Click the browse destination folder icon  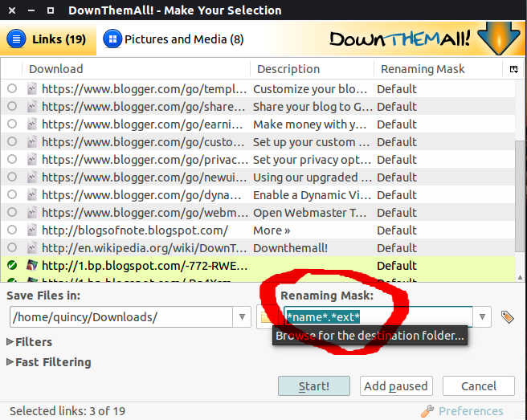(x=266, y=317)
